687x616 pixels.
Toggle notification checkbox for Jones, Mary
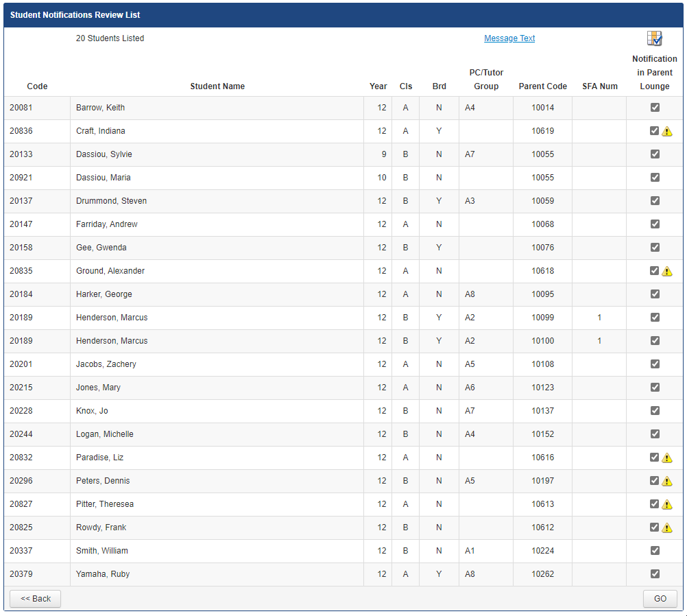tap(655, 387)
